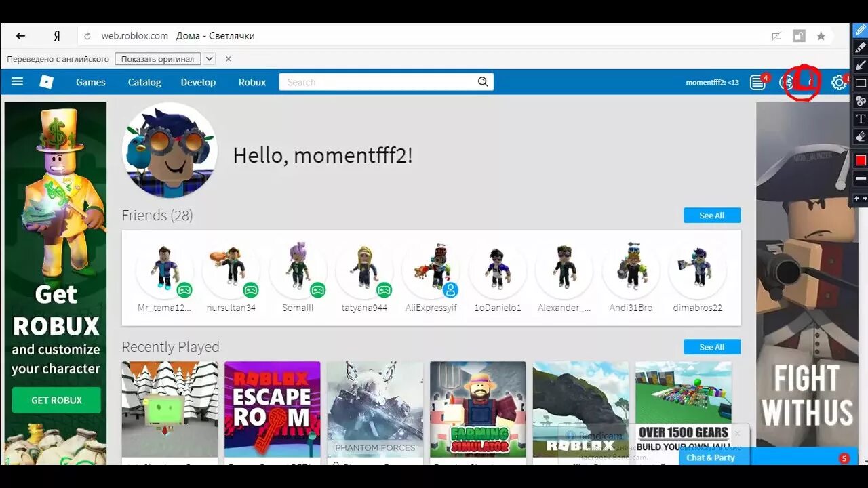
Task: Click See All next to Friends
Action: (712, 216)
